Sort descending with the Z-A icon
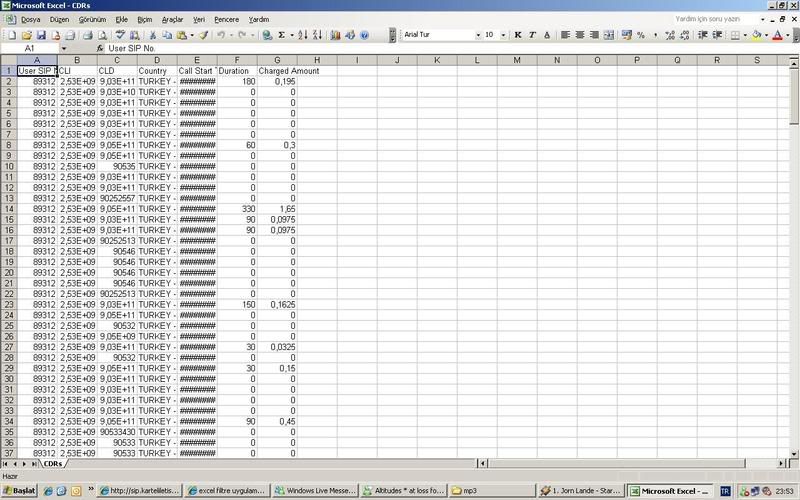The image size is (800, 500). 317,35
